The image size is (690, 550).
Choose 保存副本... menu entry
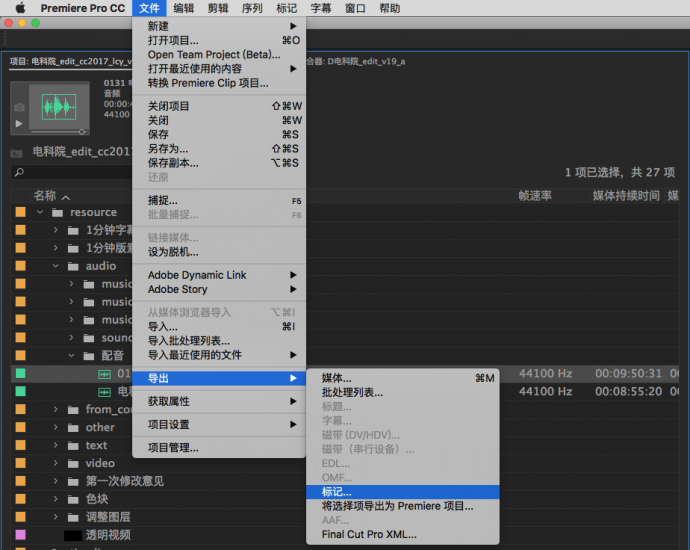(219, 163)
